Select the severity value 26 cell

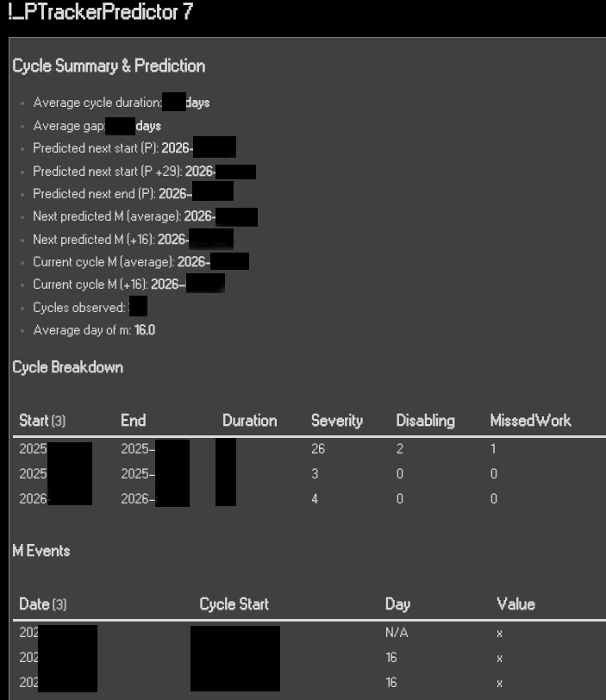[x=318, y=449]
